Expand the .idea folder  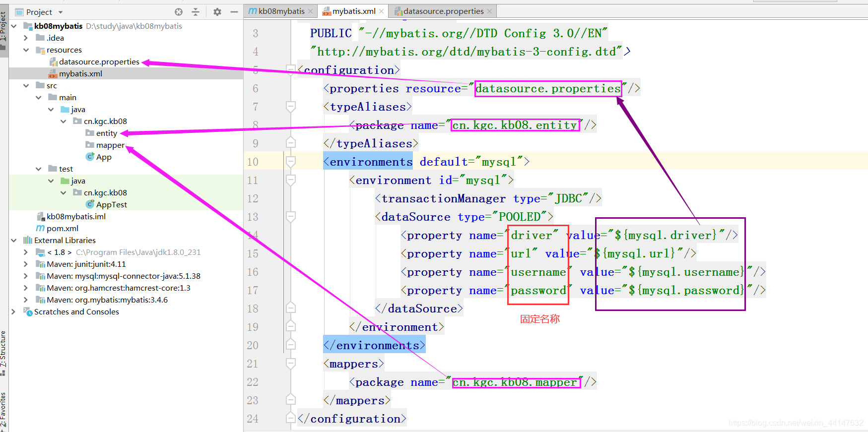point(26,38)
